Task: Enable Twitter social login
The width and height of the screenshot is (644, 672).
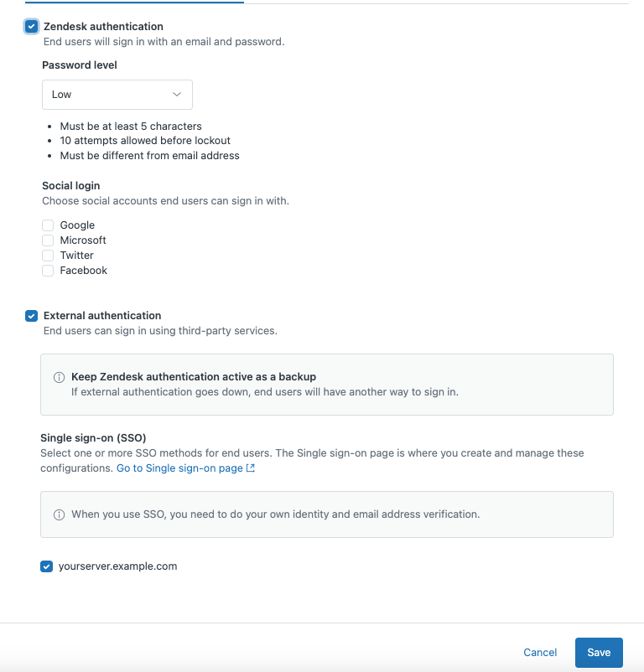Action: coord(48,255)
